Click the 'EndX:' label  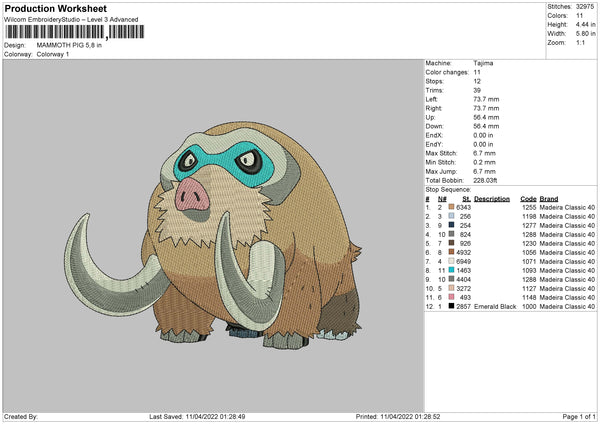[x=434, y=135]
